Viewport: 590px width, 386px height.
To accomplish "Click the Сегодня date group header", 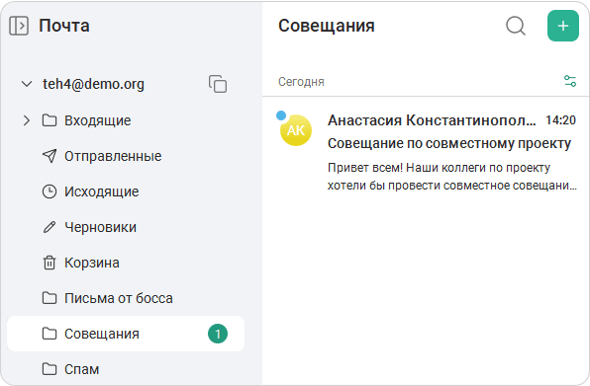I will click(301, 82).
